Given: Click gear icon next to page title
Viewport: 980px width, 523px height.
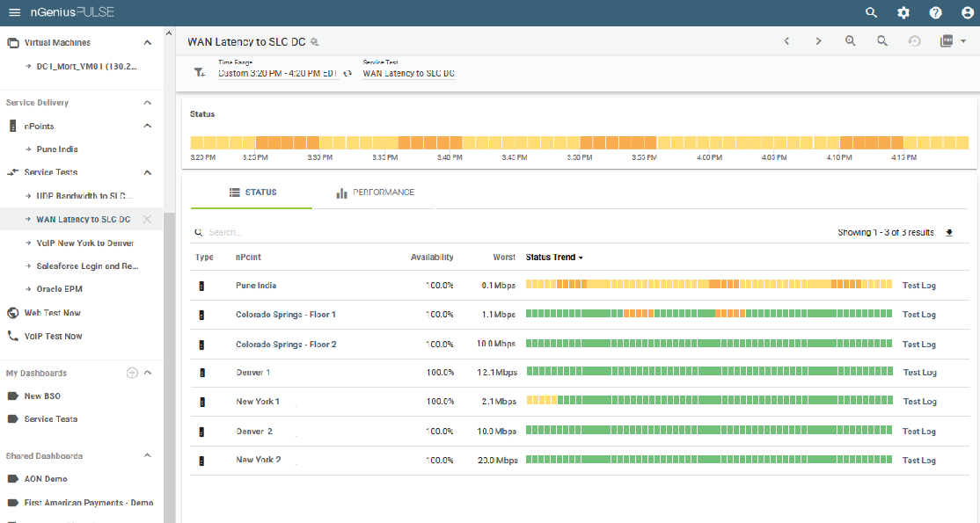Looking at the screenshot, I should click(314, 42).
